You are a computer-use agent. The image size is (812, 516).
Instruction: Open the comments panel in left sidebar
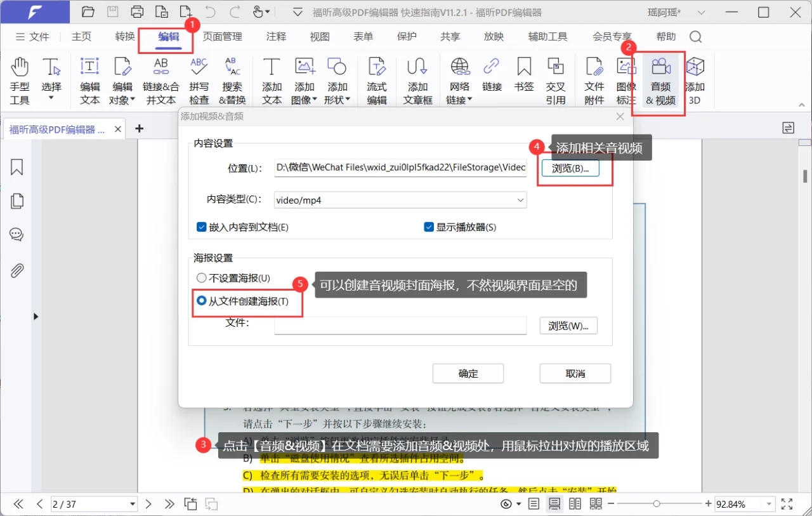16,235
